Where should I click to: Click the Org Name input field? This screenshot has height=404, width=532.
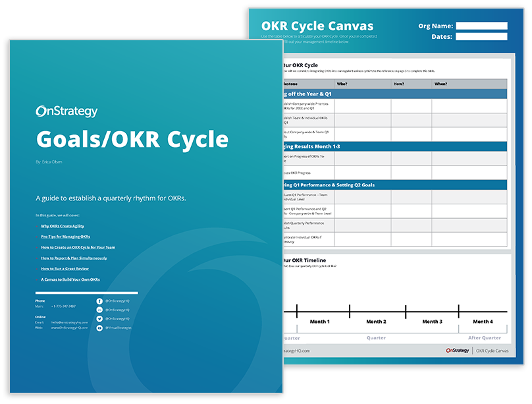[481, 26]
